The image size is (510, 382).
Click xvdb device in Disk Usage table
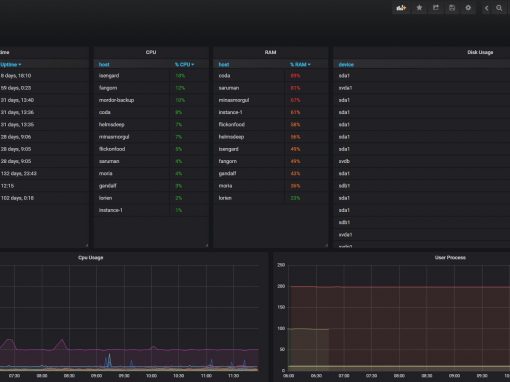[344, 161]
